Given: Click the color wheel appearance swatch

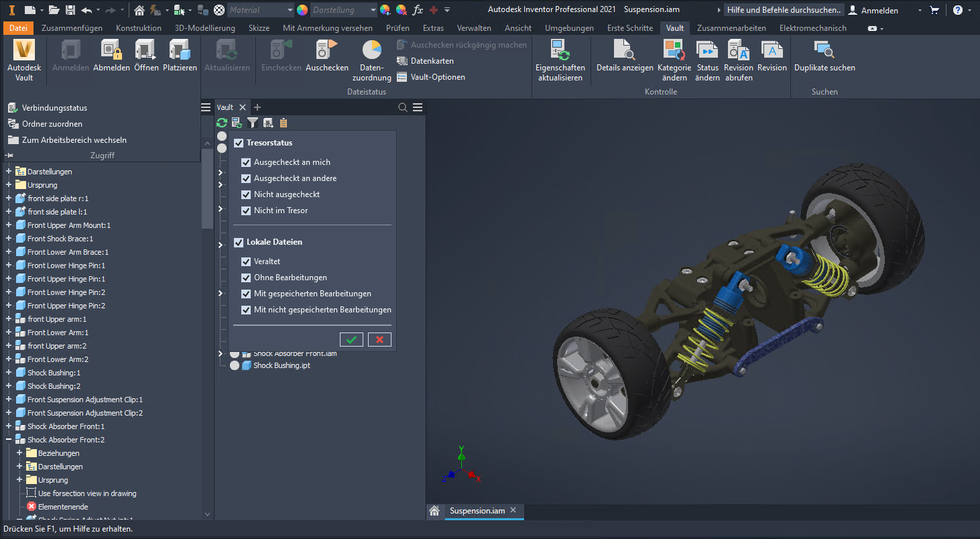Looking at the screenshot, I should (x=302, y=10).
